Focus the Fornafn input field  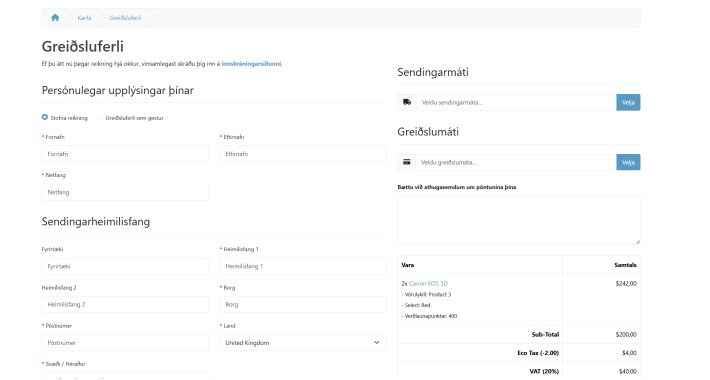tap(125, 154)
